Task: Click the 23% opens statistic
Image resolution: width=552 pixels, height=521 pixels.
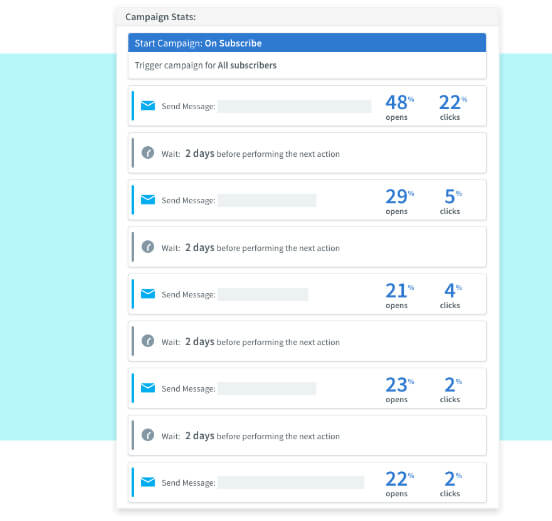Action: tap(400, 389)
